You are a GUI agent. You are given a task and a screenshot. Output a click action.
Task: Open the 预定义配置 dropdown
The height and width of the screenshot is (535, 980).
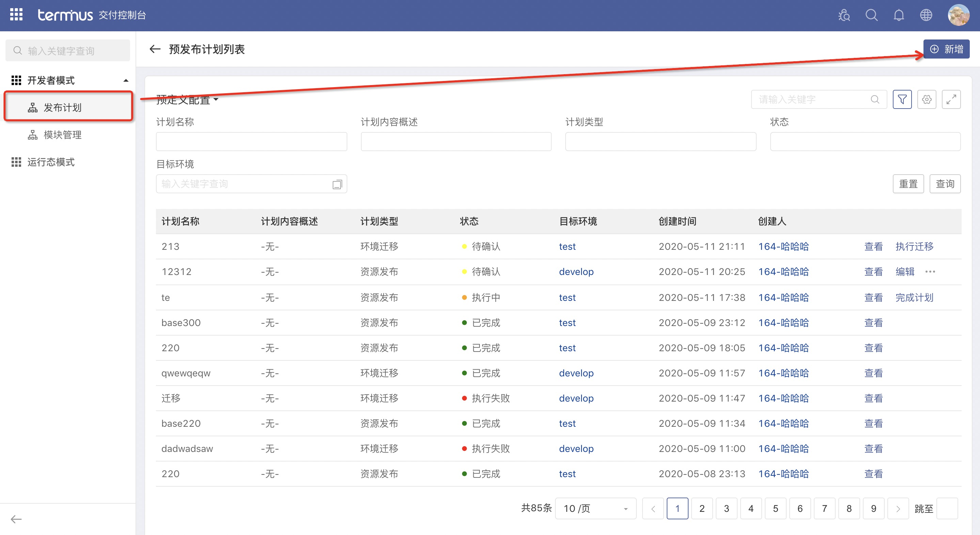pyautogui.click(x=187, y=100)
